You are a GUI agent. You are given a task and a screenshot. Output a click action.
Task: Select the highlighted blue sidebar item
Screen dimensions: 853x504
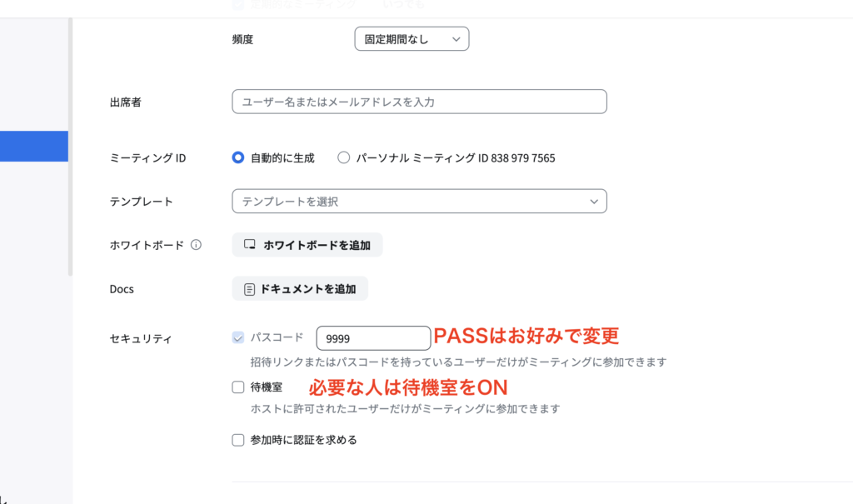point(33,146)
